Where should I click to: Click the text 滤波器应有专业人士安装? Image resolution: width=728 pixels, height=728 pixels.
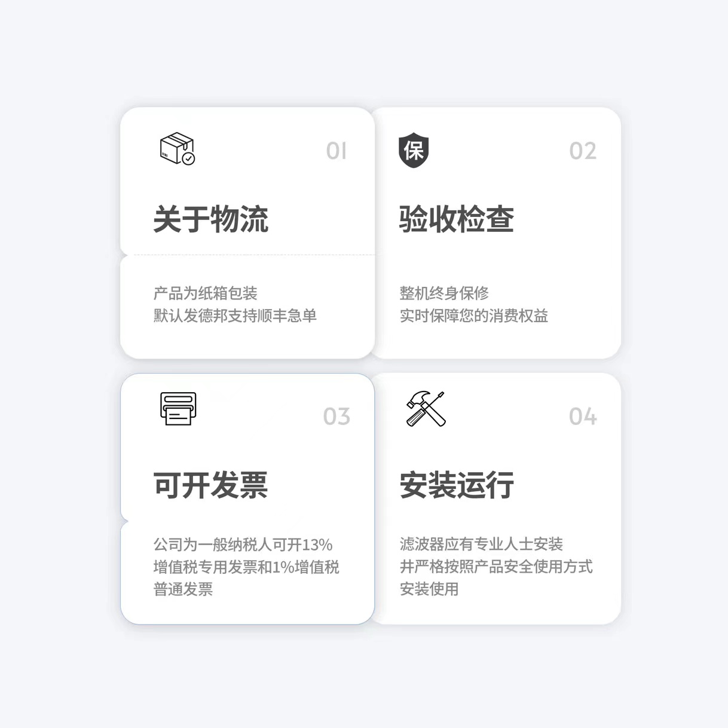click(482, 545)
